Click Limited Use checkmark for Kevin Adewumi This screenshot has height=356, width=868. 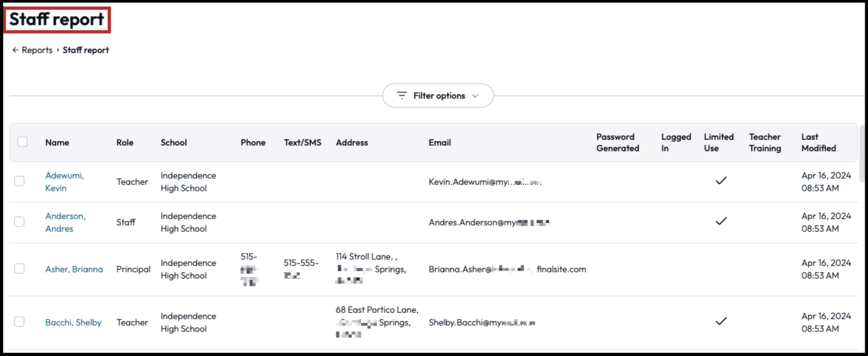pos(720,181)
